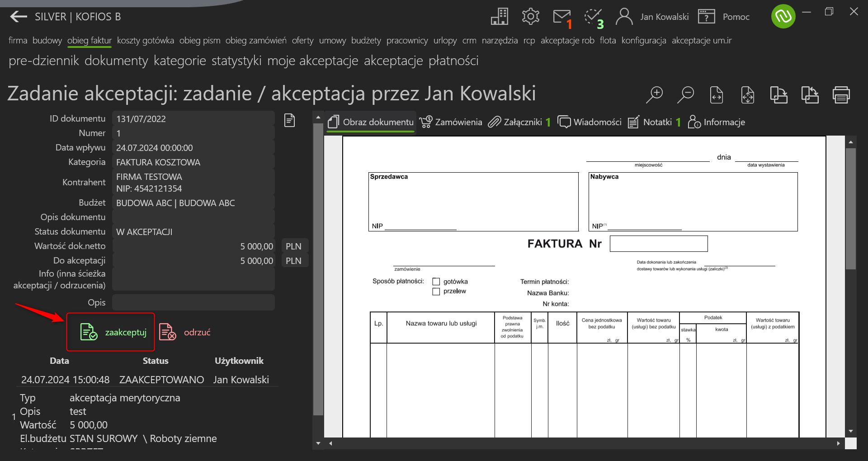Click the BUDOWA ABC budget value
This screenshot has height=461, width=868.
175,203
